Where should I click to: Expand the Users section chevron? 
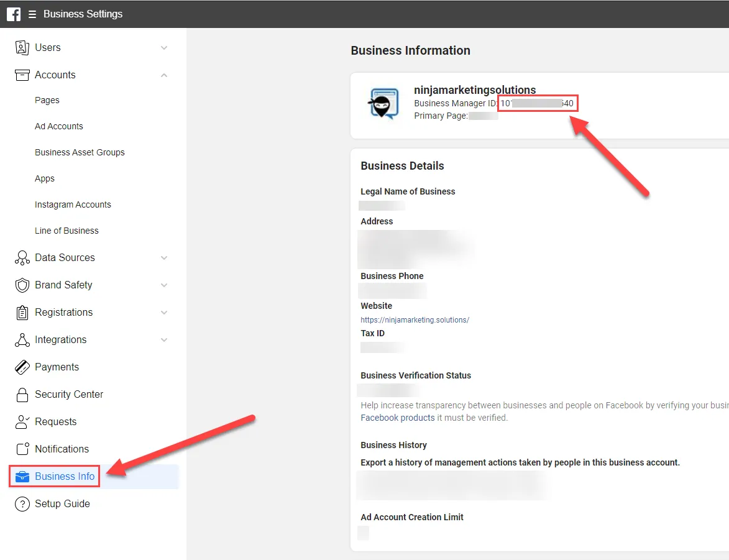[x=164, y=48]
